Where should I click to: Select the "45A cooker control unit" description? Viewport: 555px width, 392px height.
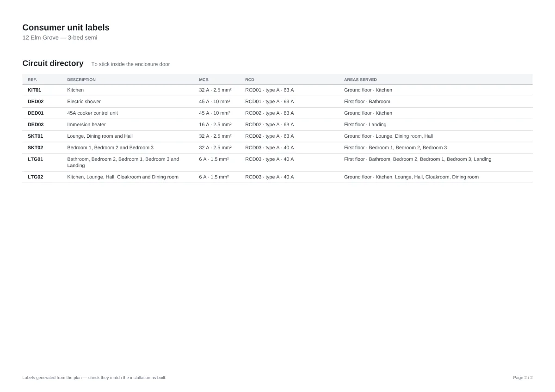92,113
